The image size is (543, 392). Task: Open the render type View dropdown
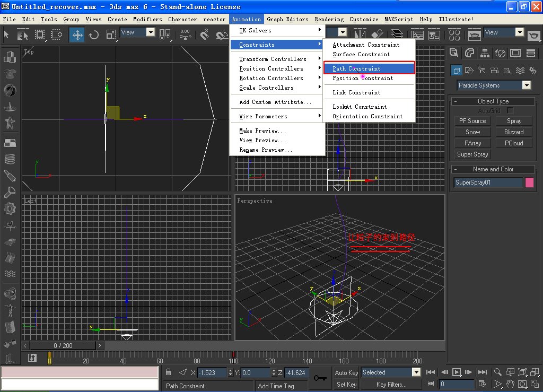[520, 32]
